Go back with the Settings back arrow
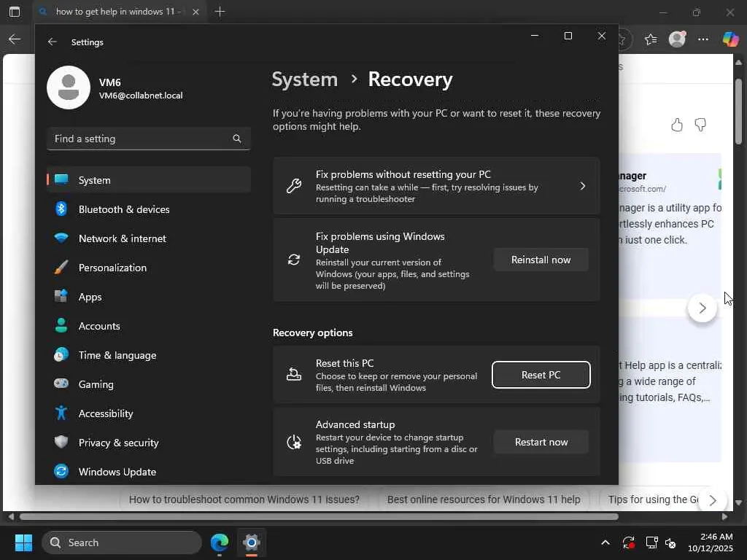 click(53, 42)
